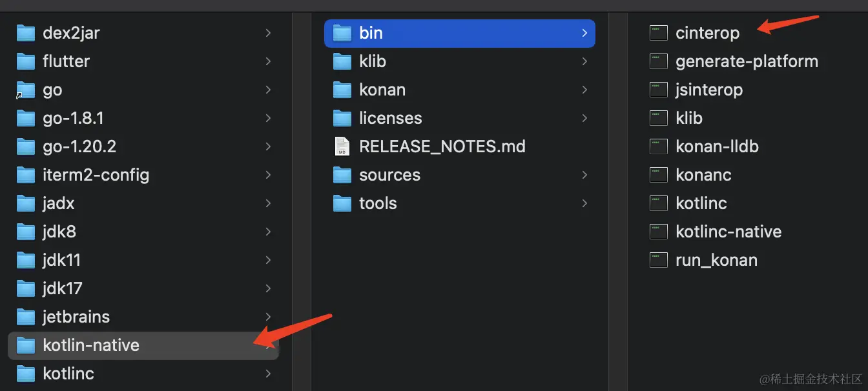
Task: Expand tools folder via its chevron
Action: click(x=584, y=203)
